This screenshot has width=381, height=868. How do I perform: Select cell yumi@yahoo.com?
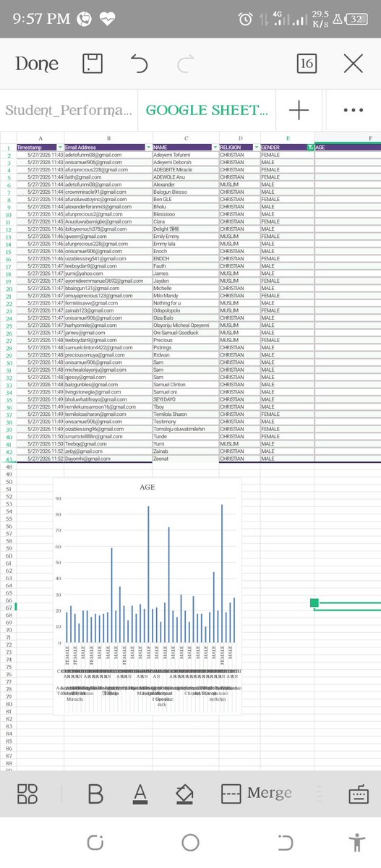coord(108,273)
